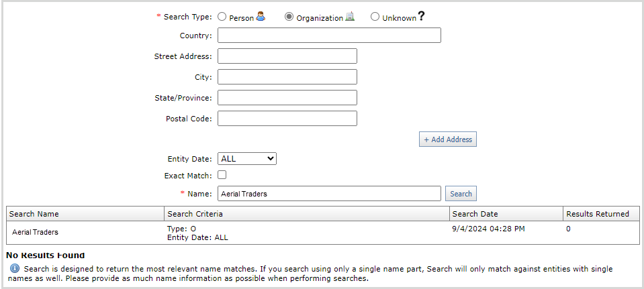
Task: Click the Postal Code input
Action: tap(287, 119)
